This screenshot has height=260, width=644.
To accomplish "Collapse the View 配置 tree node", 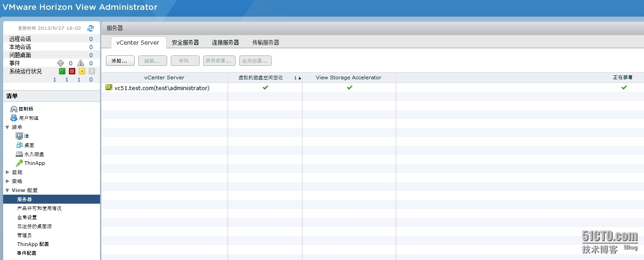I will [x=7, y=190].
